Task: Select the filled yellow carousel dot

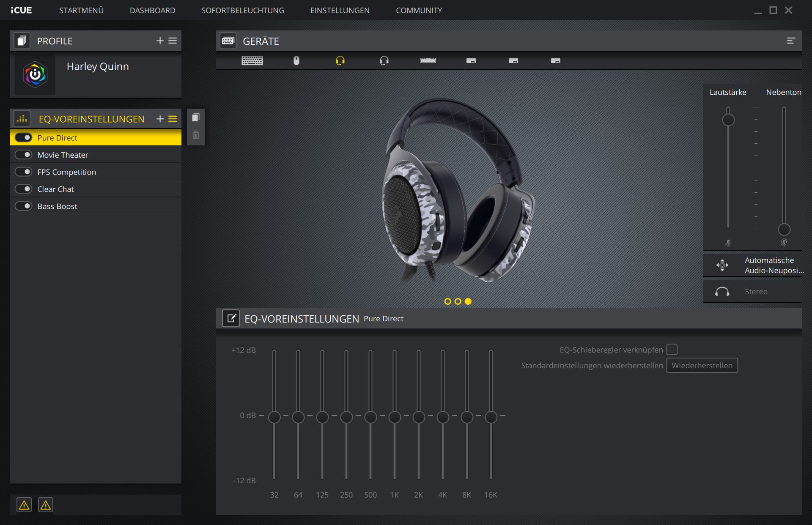Action: pyautogui.click(x=468, y=301)
